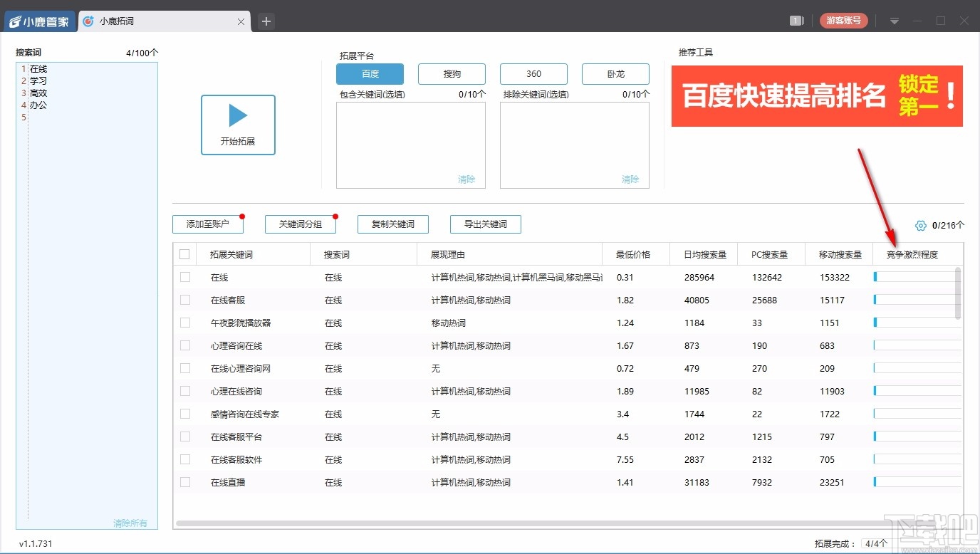Select the 卧龙 platform option

pos(615,73)
